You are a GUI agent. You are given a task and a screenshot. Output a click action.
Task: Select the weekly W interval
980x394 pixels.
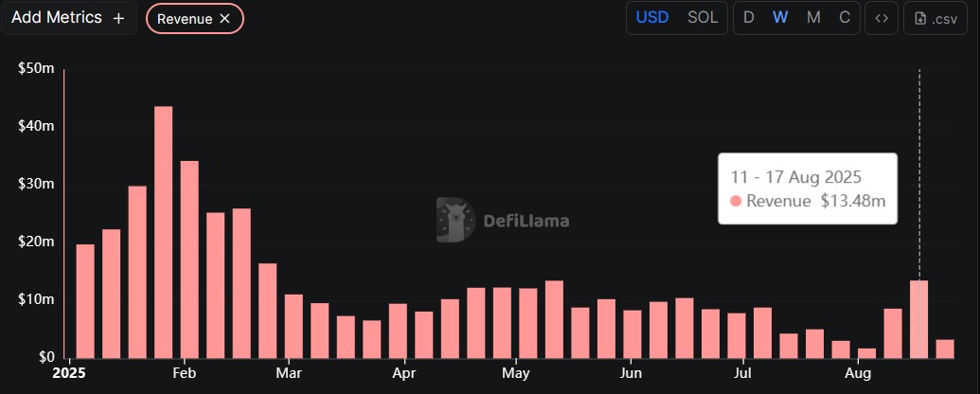pos(780,18)
